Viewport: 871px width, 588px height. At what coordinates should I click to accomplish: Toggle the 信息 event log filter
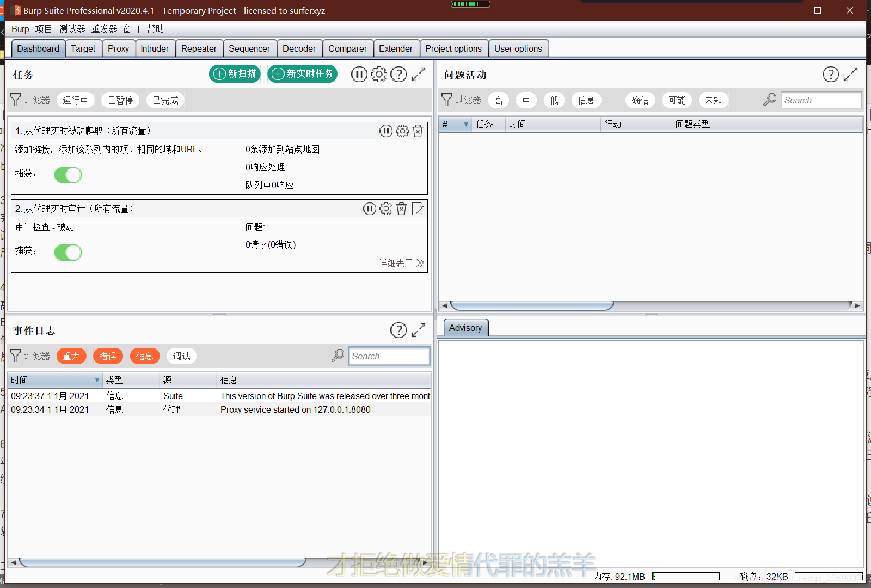click(x=145, y=356)
